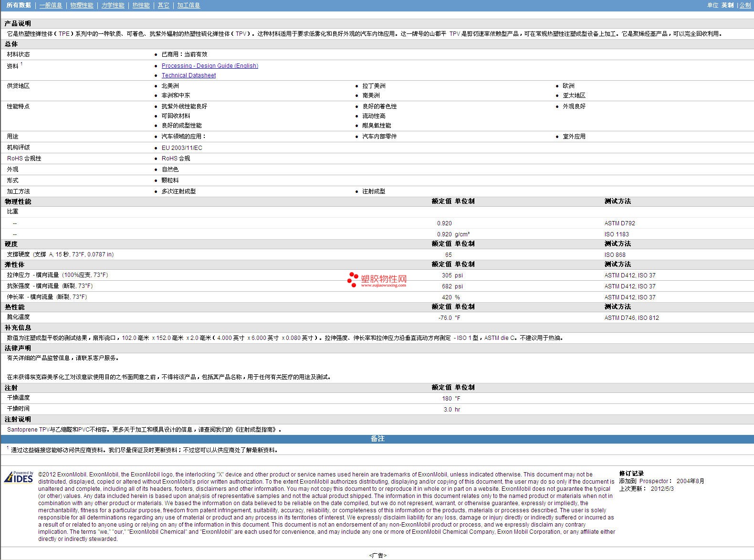The width and height of the screenshot is (754, 560).
Task: Switch units to 公制 (metric)
Action: pyautogui.click(x=745, y=5)
